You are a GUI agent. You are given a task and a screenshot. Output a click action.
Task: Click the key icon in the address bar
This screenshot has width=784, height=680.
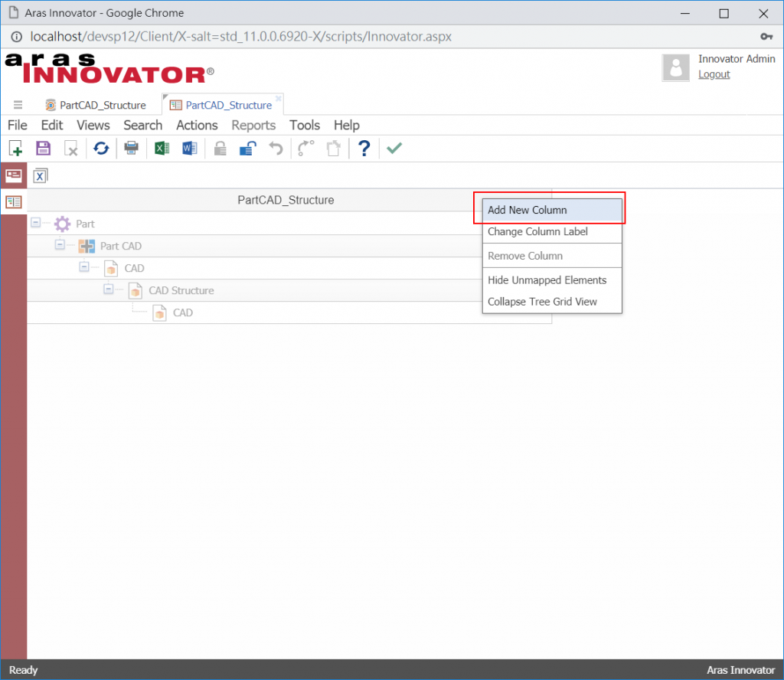[766, 37]
